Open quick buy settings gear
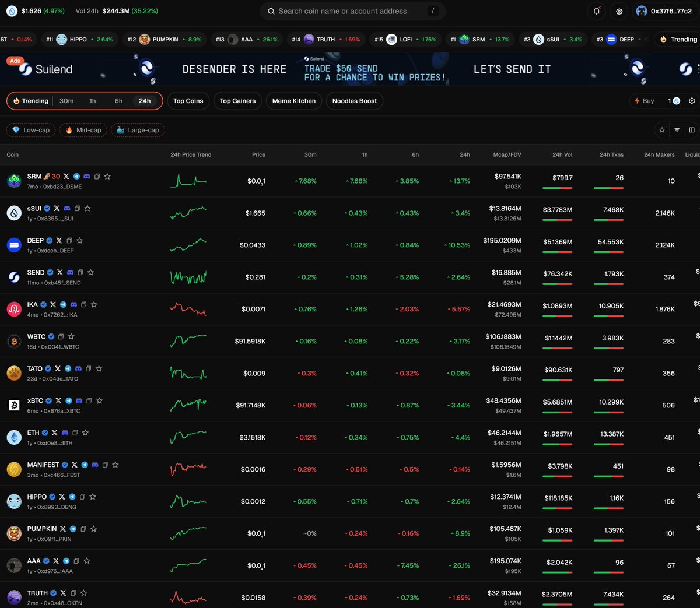The height and width of the screenshot is (608, 700). tap(692, 101)
